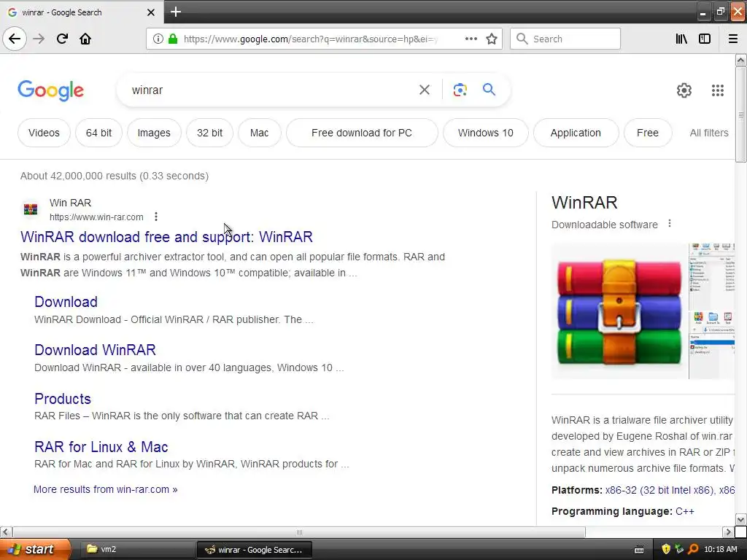Image resolution: width=747 pixels, height=560 pixels.
Task: Click the horizontal scrollbar right arrow
Action: 728,532
